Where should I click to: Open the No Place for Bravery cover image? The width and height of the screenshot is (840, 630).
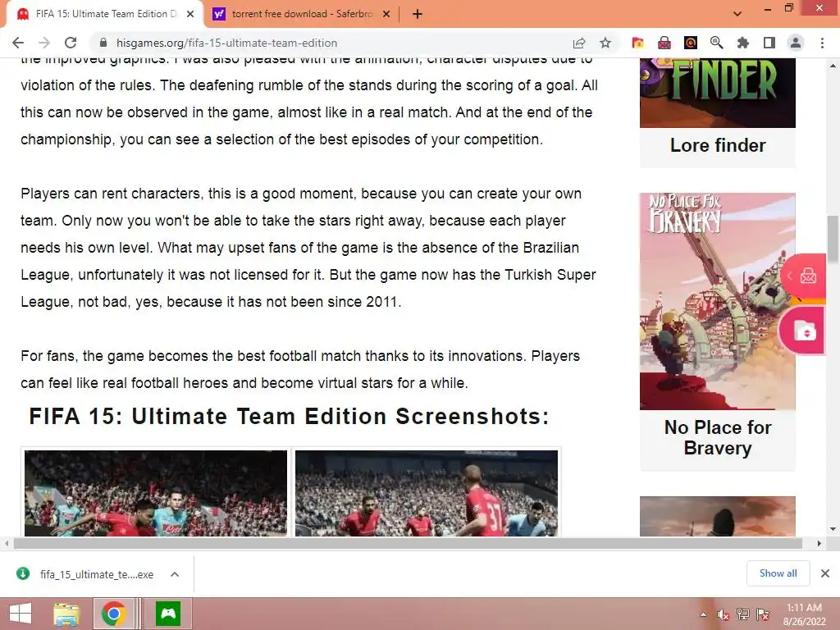click(717, 301)
